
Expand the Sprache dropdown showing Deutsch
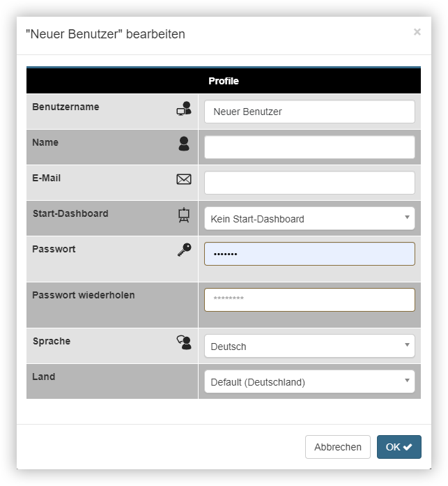[x=309, y=346]
